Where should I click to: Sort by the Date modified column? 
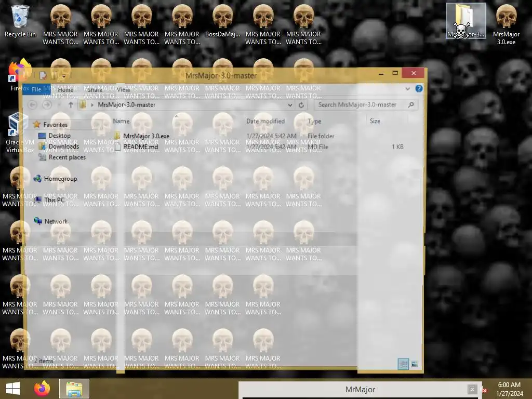[265, 121]
